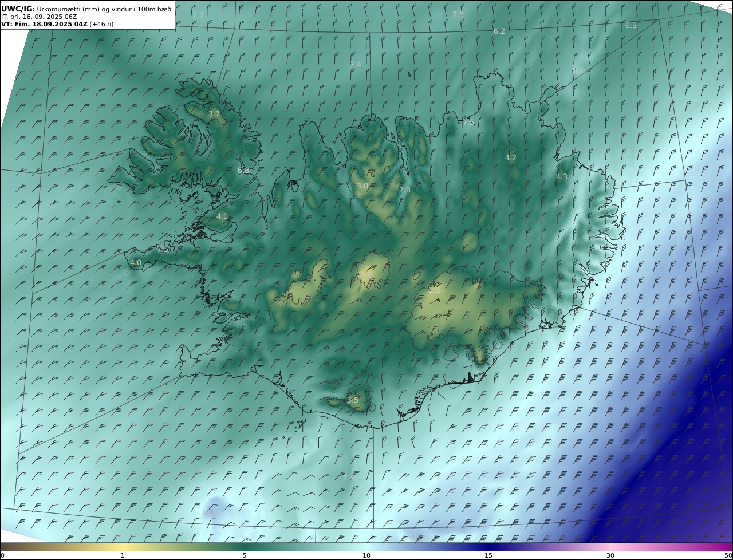Click the 3.7 value in the Westfjords

(214, 114)
